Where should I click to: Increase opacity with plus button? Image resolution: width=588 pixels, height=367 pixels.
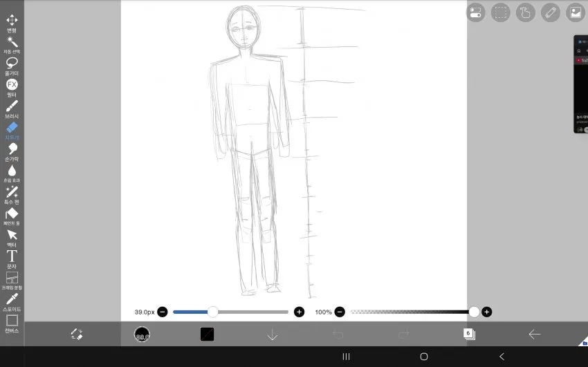coord(486,312)
